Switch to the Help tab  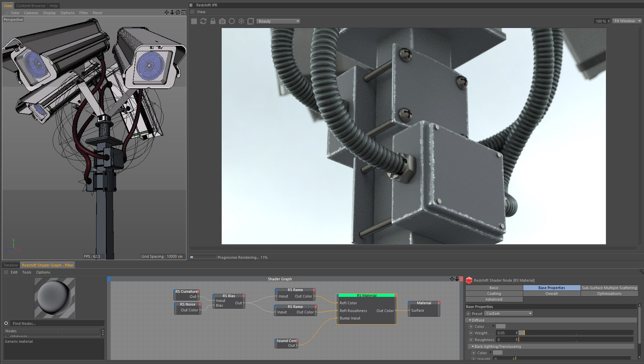54,6
